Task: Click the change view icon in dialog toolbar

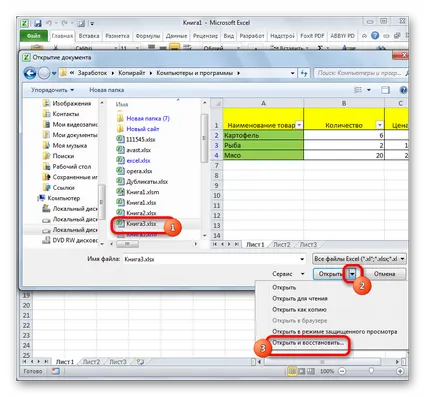Action: (358, 90)
